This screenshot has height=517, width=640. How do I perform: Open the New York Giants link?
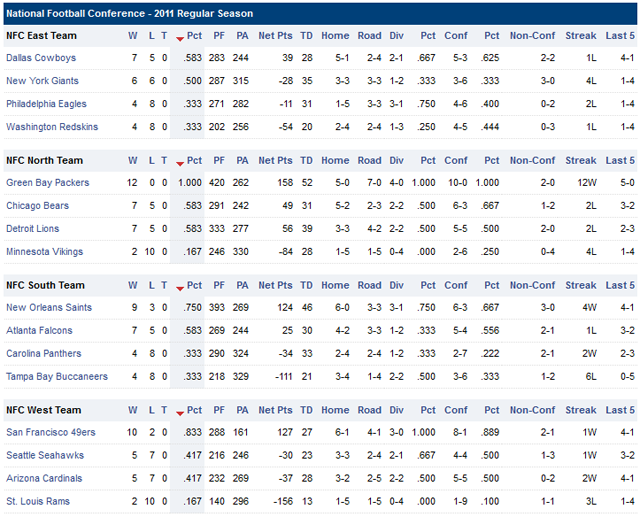(x=42, y=81)
